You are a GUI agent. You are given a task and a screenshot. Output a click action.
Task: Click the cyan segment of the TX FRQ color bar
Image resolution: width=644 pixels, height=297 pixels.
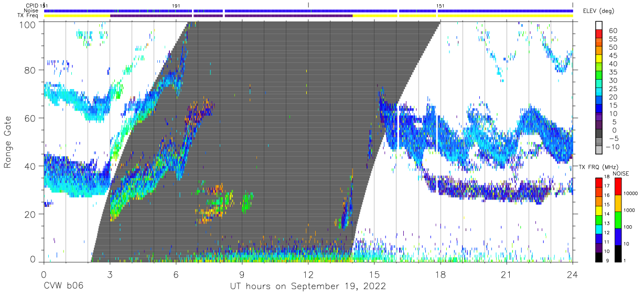pyautogui.click(x=598, y=229)
